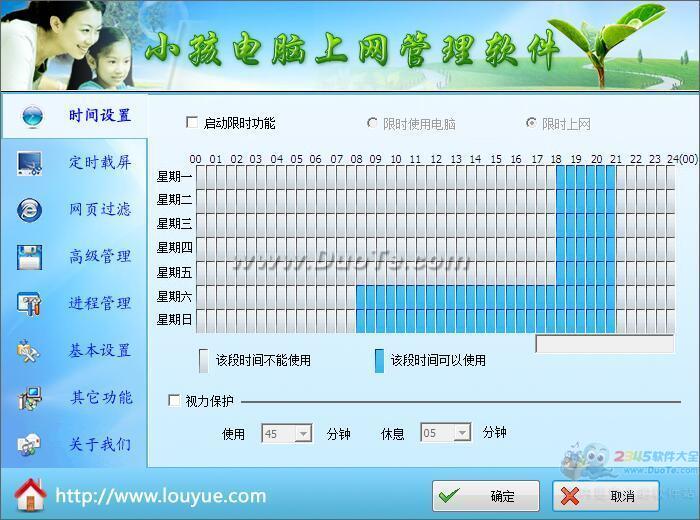The height and width of the screenshot is (520, 700).
Task: Click the 取消 cancel button
Action: [x=606, y=496]
